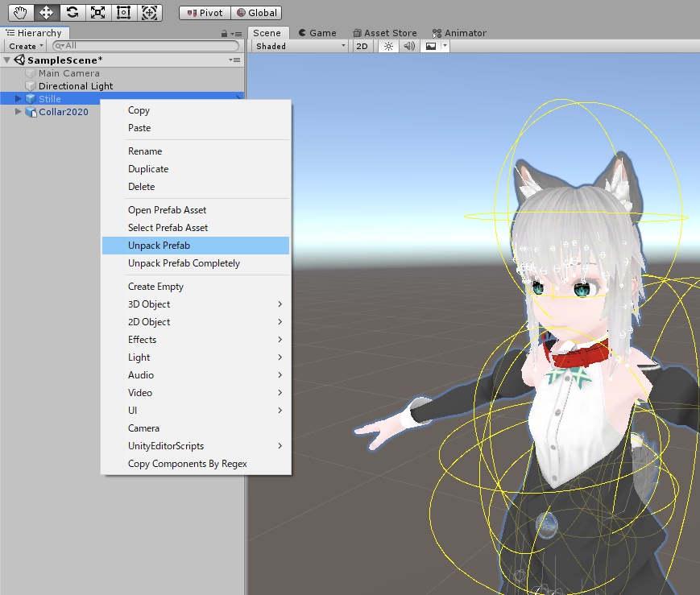Open the UI submenu
This screenshot has height=595, width=700.
point(196,411)
